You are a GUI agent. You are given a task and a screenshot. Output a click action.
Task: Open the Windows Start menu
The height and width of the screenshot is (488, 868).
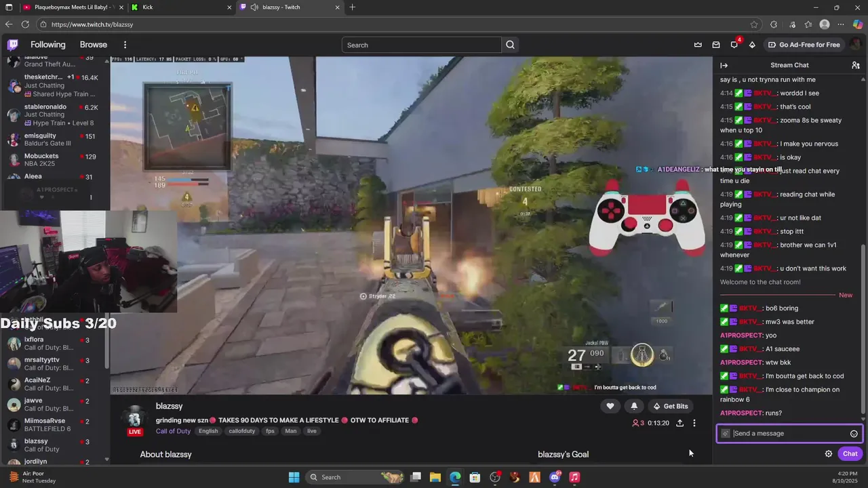(294, 477)
